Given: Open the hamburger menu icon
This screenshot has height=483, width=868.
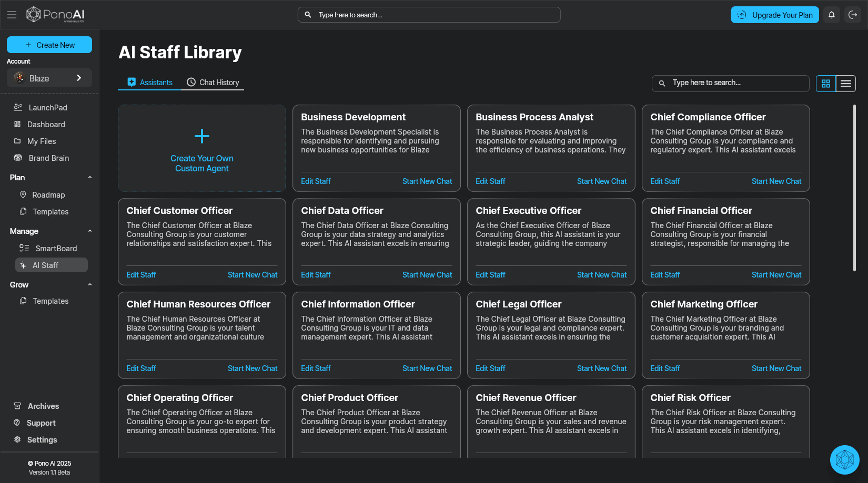Looking at the screenshot, I should (12, 15).
